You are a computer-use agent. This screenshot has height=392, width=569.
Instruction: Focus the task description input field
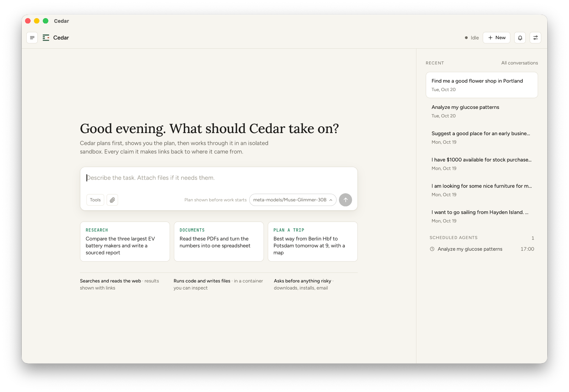point(219,178)
